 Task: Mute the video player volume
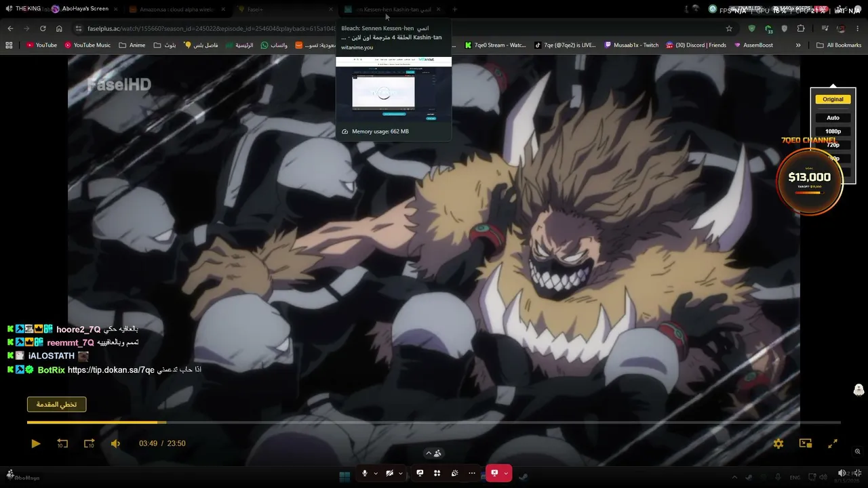coord(115,443)
